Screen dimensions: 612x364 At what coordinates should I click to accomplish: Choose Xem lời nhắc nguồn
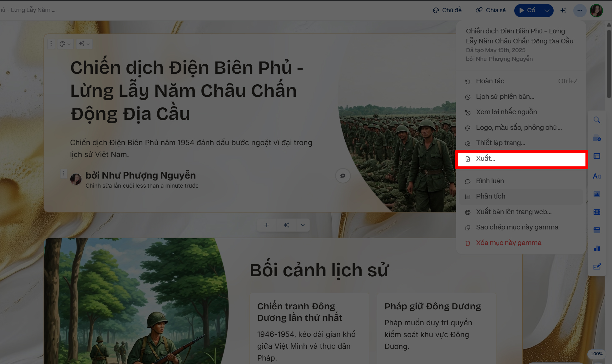[521, 112]
